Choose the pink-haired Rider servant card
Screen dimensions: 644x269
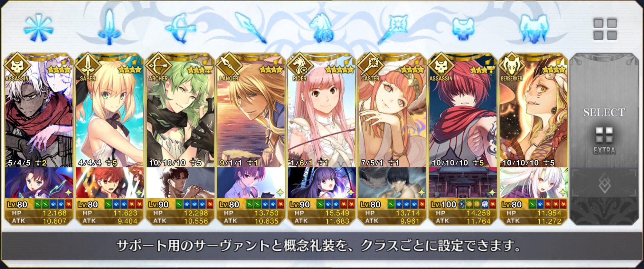coord(322,111)
